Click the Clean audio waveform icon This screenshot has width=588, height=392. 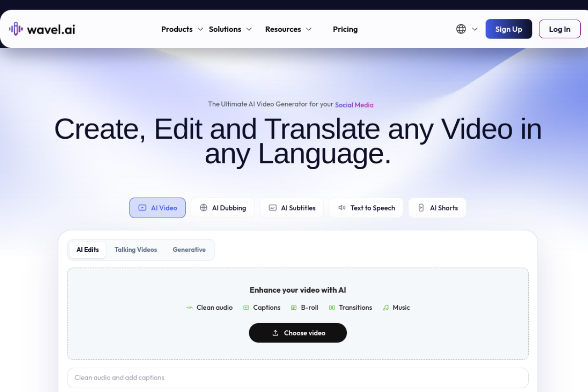[x=190, y=307]
